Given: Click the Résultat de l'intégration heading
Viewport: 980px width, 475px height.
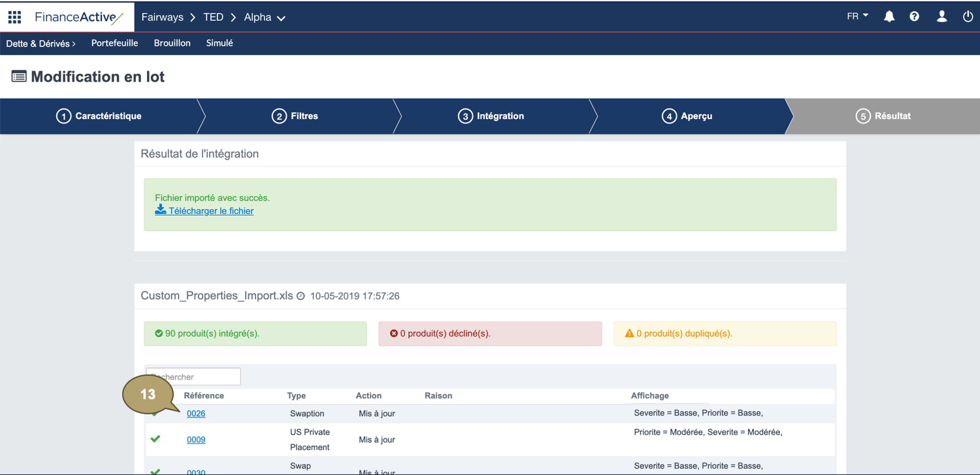Looking at the screenshot, I should pyautogui.click(x=200, y=154).
